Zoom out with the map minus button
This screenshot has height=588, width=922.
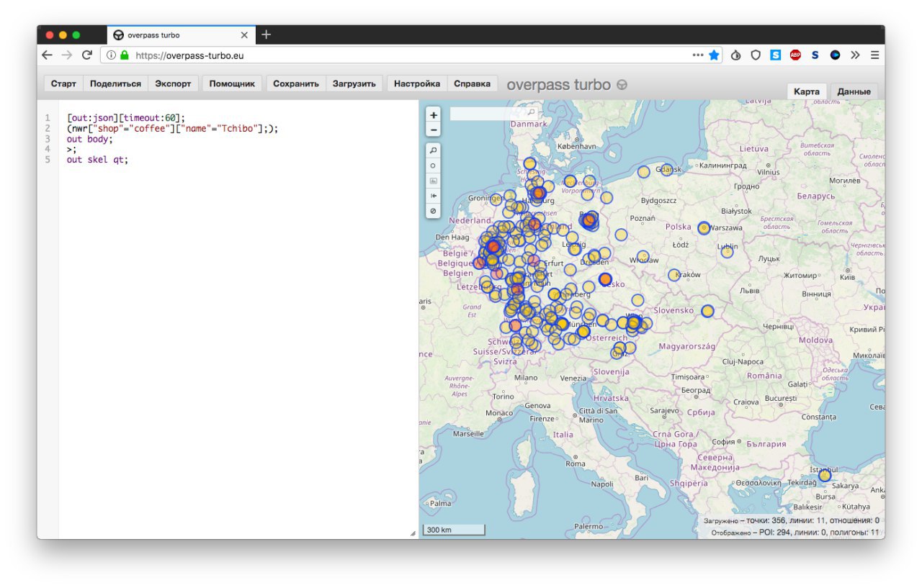click(x=433, y=130)
